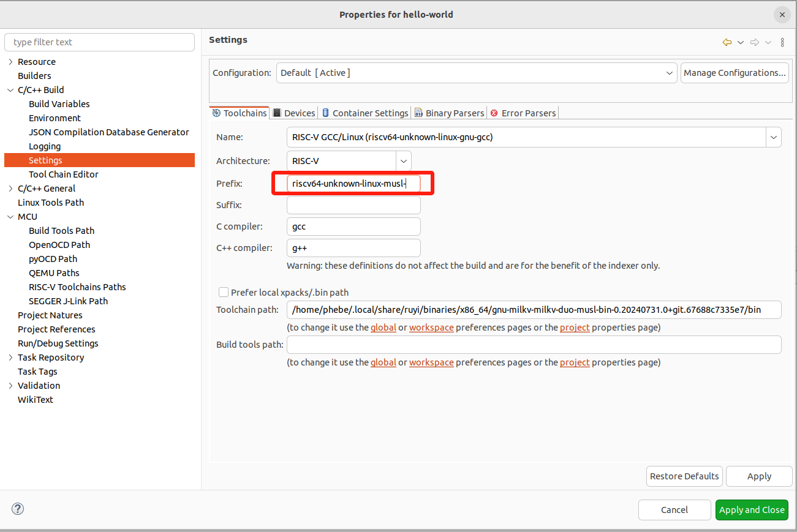The width and height of the screenshot is (797, 532).
Task: Open the back history dropdown arrow
Action: [x=741, y=42]
